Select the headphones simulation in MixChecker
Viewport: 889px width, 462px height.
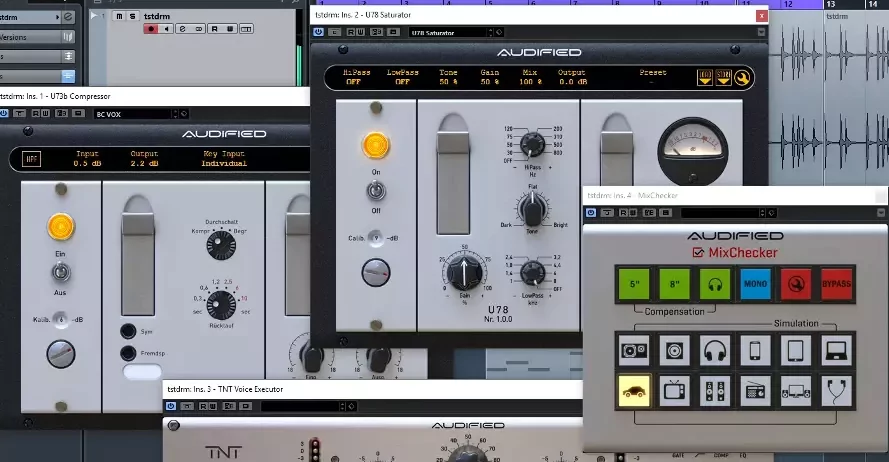714,350
